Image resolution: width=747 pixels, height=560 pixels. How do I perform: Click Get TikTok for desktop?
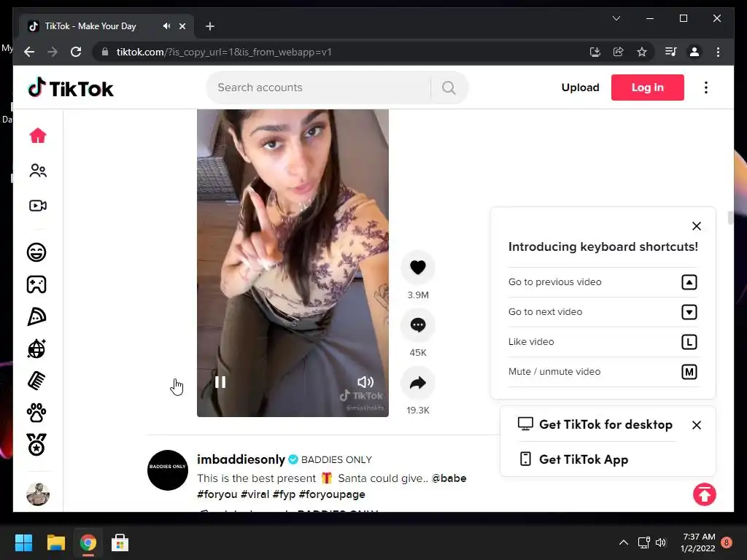(x=595, y=424)
